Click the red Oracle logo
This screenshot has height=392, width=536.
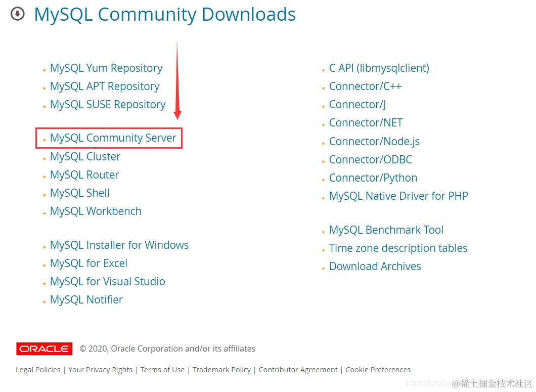pos(44,349)
